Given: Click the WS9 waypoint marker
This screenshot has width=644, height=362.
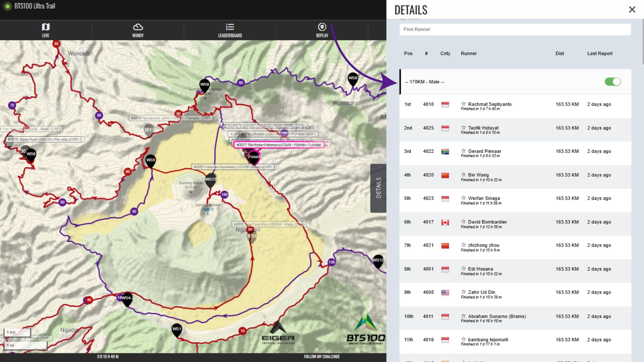Looking at the screenshot, I should click(x=353, y=79).
